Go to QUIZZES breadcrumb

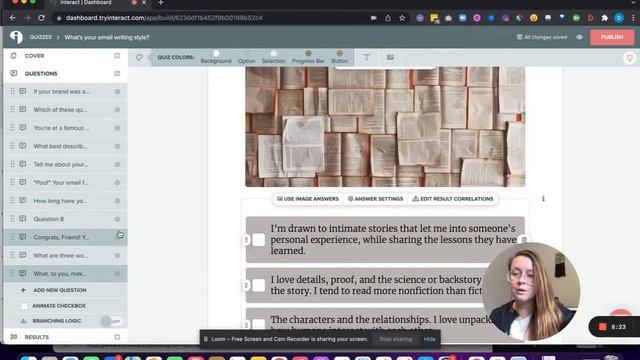tap(40, 37)
